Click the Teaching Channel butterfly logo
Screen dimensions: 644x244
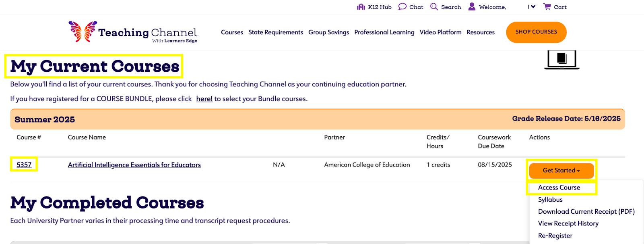(83, 32)
